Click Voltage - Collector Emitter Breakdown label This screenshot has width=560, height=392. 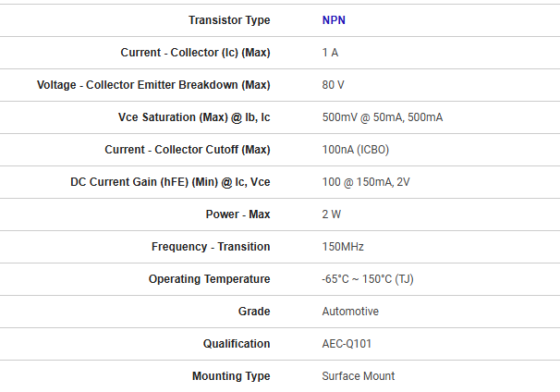click(153, 85)
